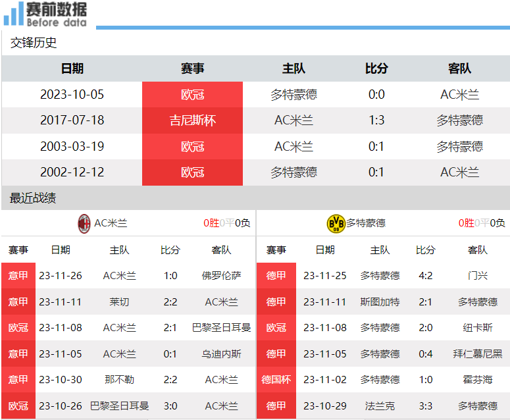The width and height of the screenshot is (510, 420).
Task: Click the 德国杯 competition tag
Action: pyautogui.click(x=276, y=380)
